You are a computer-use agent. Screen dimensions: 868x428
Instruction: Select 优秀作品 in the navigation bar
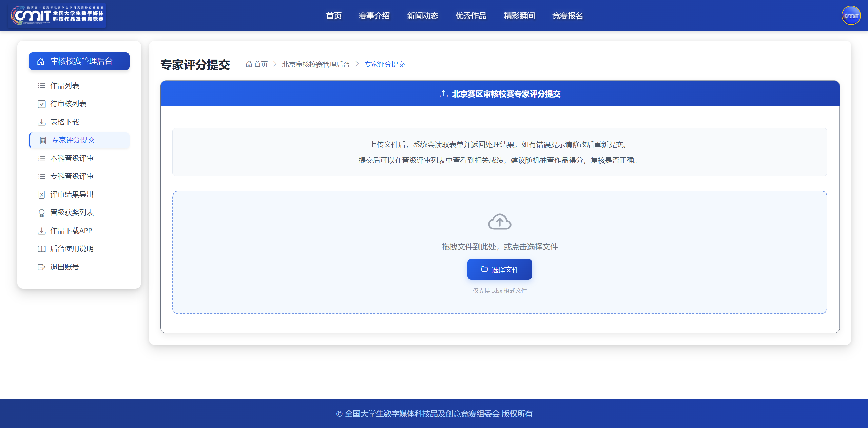pyautogui.click(x=471, y=16)
